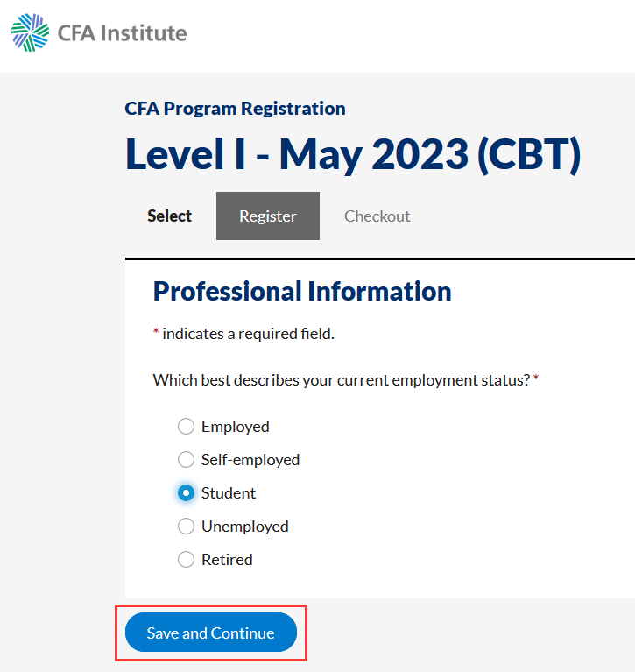635x672 pixels.
Task: Open the Register step tab
Action: point(268,216)
